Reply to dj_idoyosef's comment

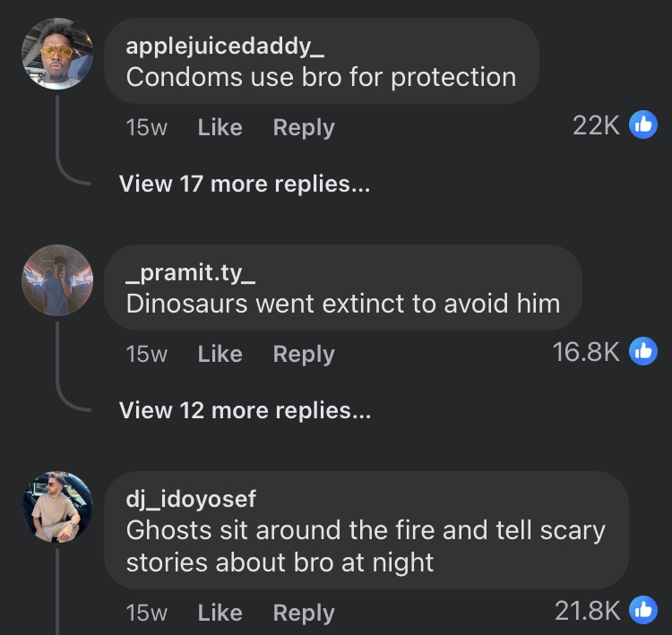(303, 614)
